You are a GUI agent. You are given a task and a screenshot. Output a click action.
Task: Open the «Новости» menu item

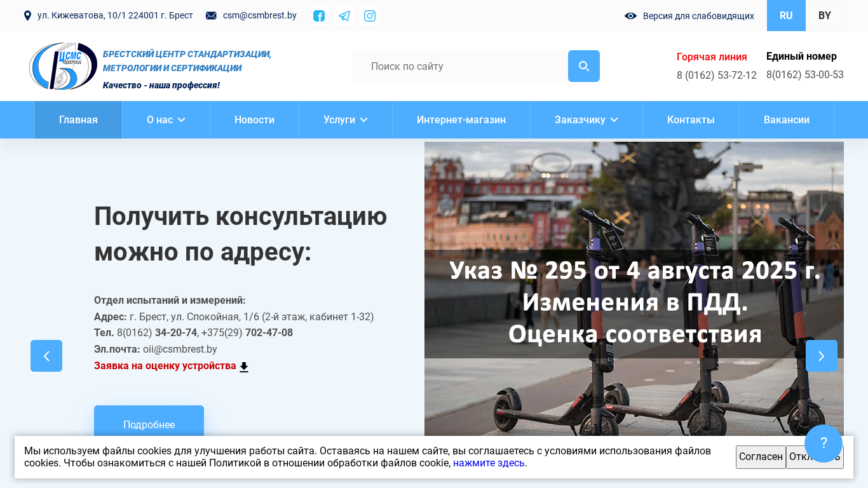pos(254,119)
